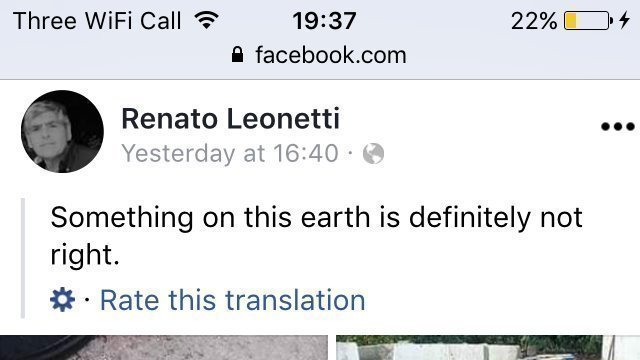Open Renato Leonetti's profile name link
The height and width of the screenshot is (360, 640).
point(230,119)
